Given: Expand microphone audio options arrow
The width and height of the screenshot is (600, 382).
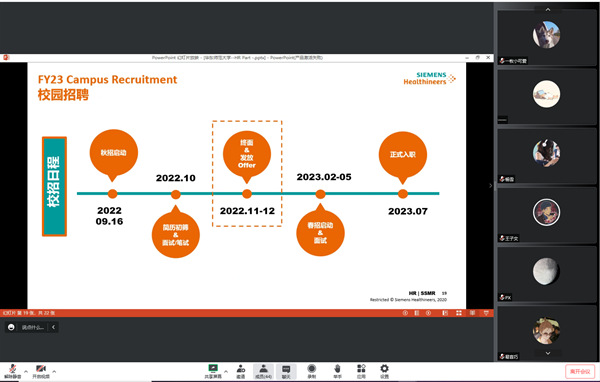Looking at the screenshot, I should point(26,371).
